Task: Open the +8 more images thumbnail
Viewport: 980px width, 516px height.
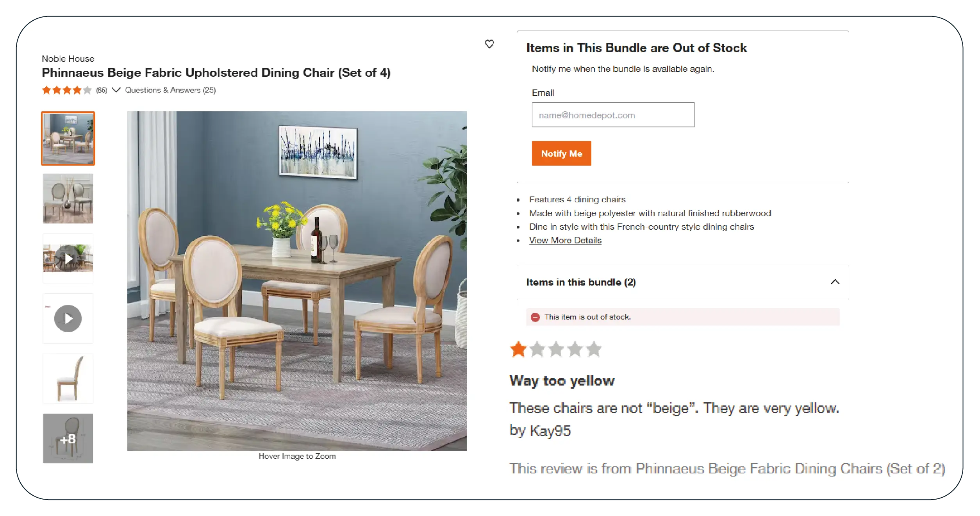Action: pos(68,438)
